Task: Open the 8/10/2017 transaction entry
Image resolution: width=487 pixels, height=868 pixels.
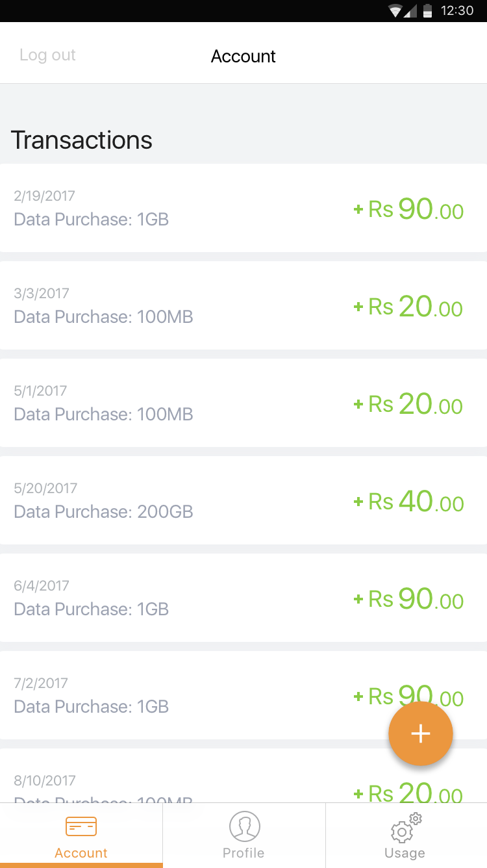Action: [x=195, y=783]
